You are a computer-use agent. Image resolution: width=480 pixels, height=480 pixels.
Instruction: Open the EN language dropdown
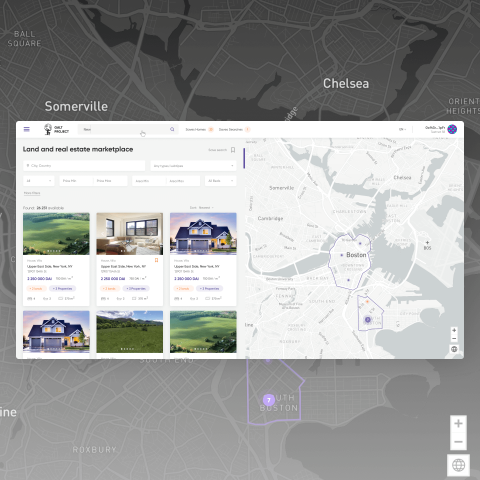tap(402, 129)
